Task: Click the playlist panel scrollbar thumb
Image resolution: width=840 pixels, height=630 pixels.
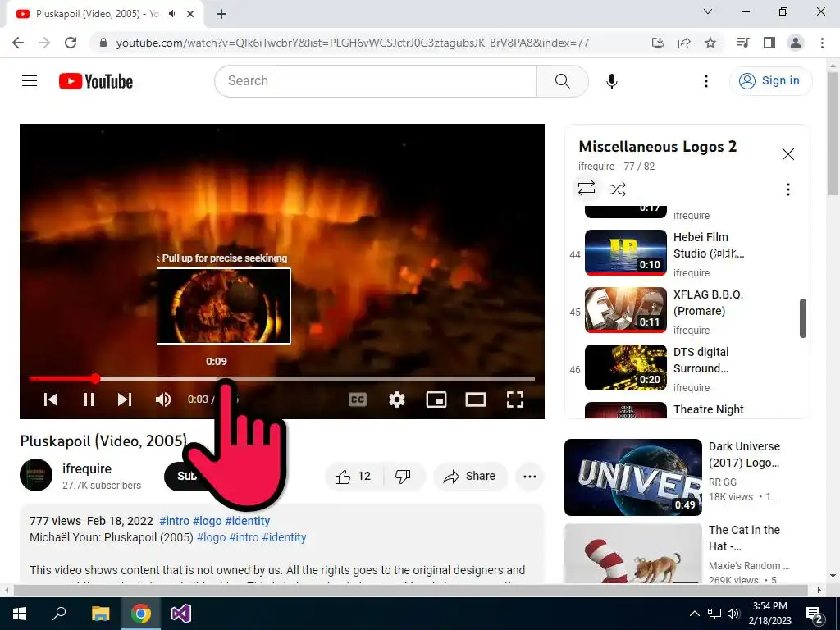Action: pyautogui.click(x=802, y=318)
